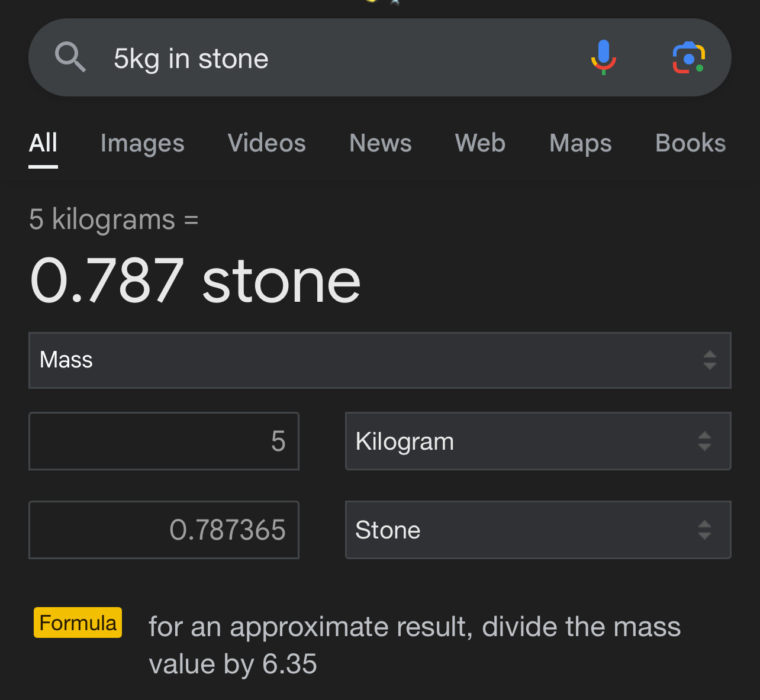The image size is (760, 700).
Task: Start voice search with microphone icon
Action: point(603,57)
